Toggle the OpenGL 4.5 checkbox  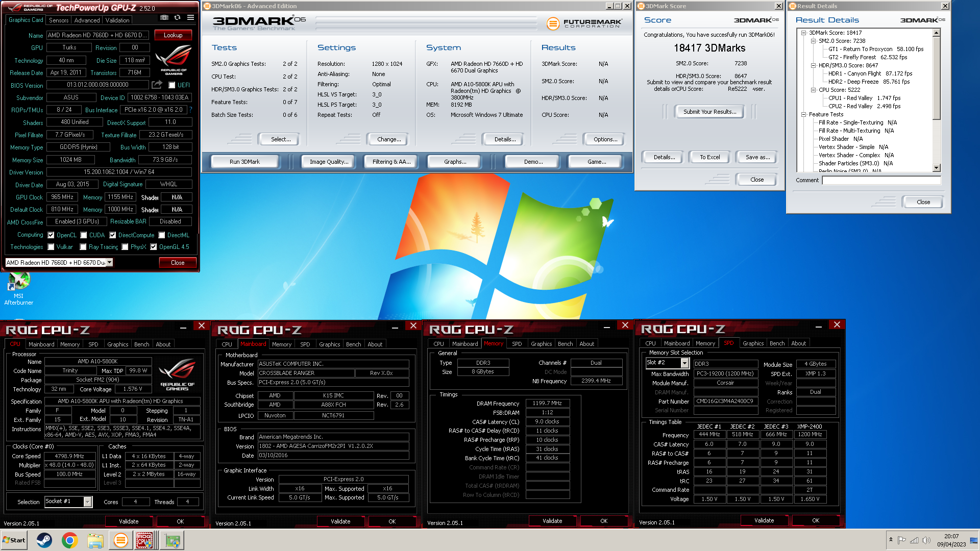pyautogui.click(x=154, y=247)
